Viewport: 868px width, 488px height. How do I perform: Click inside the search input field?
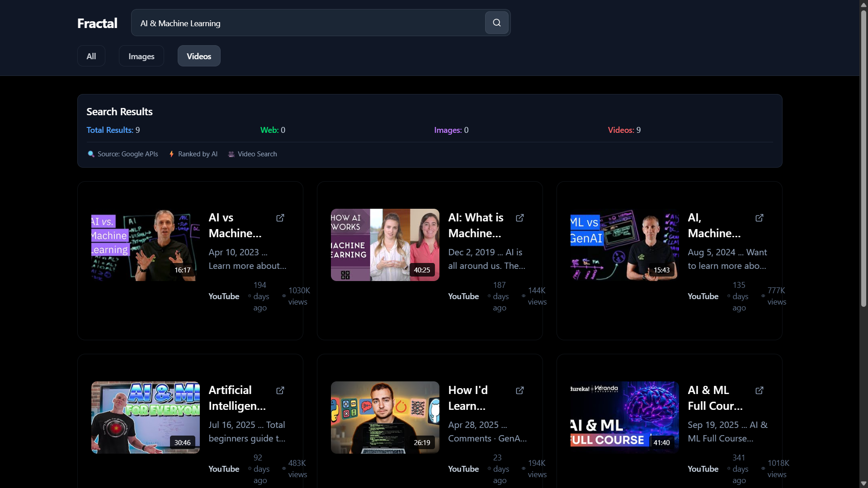tap(307, 23)
